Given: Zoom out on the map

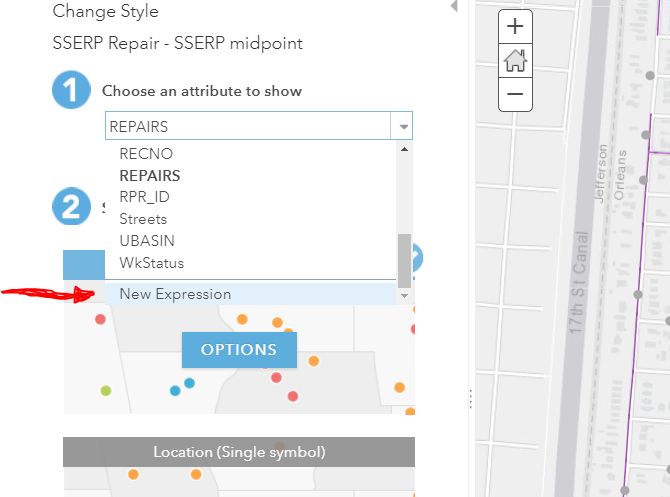Looking at the screenshot, I should click(515, 95).
